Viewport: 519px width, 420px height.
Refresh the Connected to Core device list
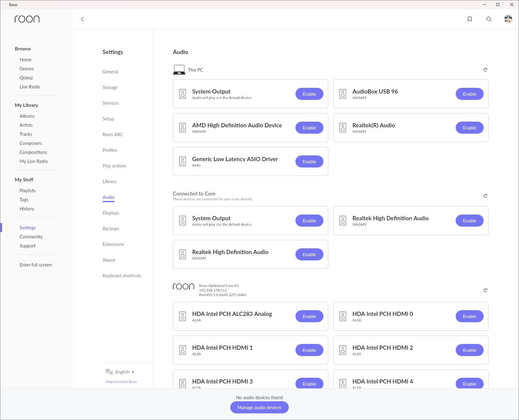pyautogui.click(x=486, y=196)
